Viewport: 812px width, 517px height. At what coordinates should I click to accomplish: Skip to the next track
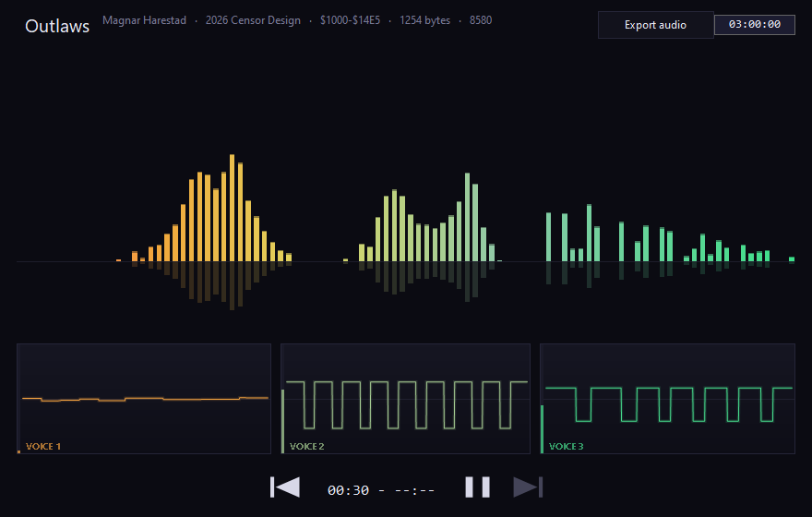(528, 487)
